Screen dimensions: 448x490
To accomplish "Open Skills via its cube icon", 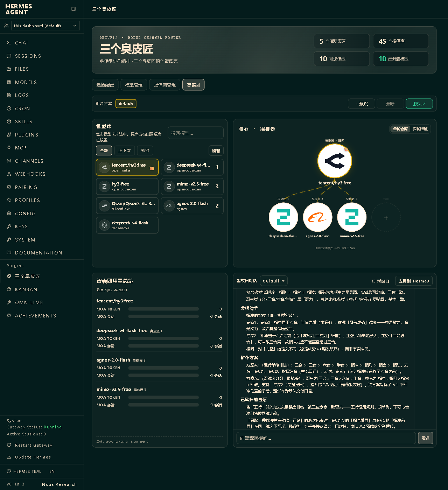I will point(9,121).
